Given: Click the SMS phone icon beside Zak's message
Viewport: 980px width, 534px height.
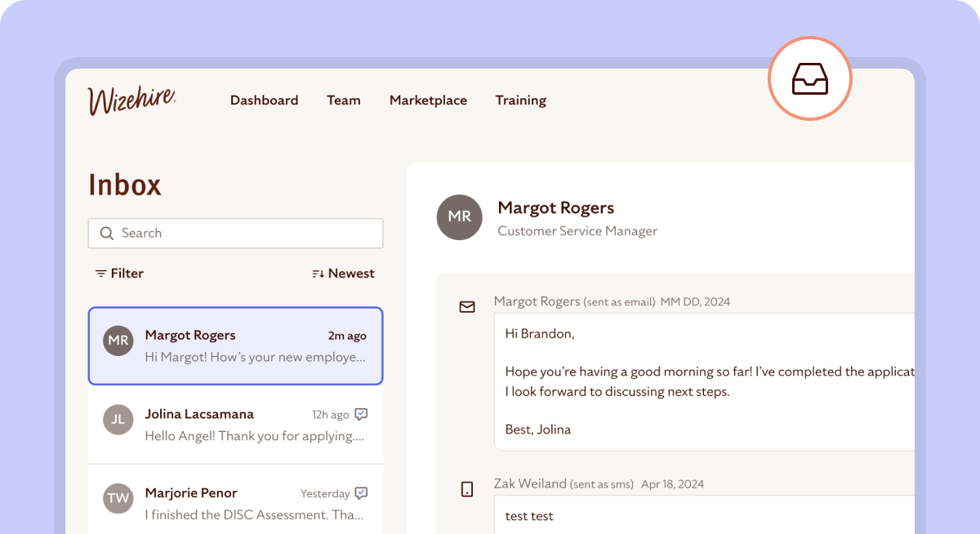Looking at the screenshot, I should coord(467,489).
